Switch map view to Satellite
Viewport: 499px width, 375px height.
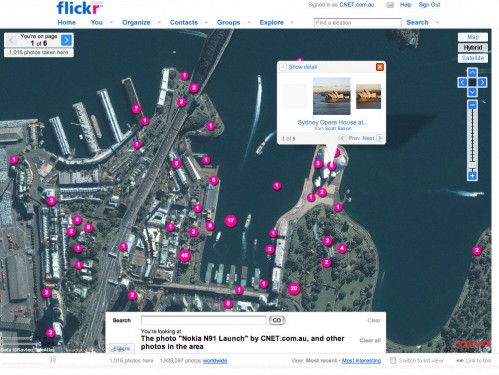[x=473, y=58]
